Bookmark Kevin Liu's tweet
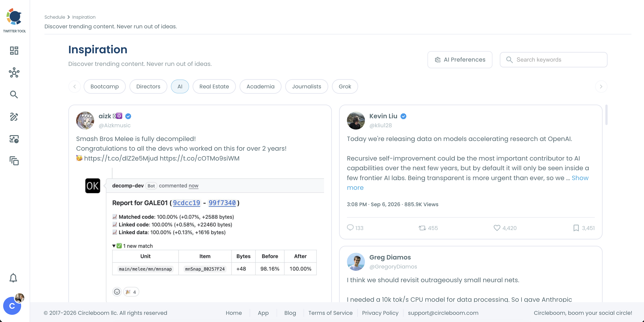The image size is (644, 322). [x=576, y=228]
